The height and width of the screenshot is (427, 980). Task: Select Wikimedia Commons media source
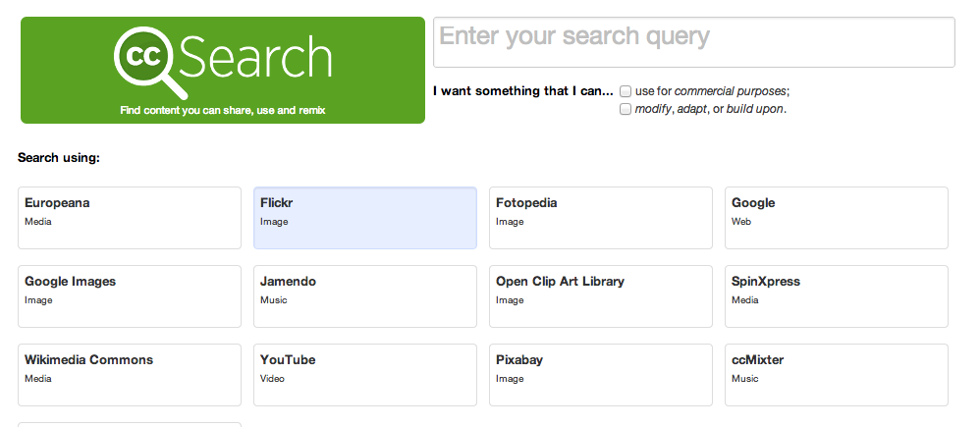pyautogui.click(x=130, y=375)
